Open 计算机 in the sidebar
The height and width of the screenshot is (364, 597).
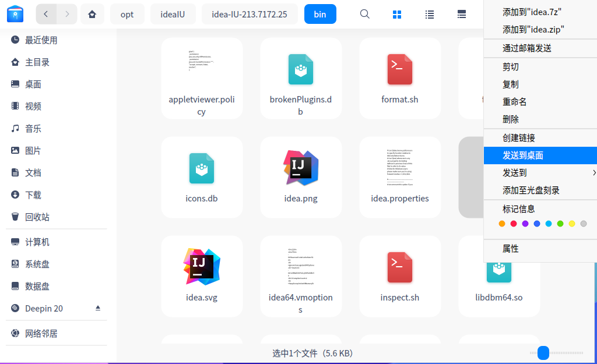click(x=57, y=242)
